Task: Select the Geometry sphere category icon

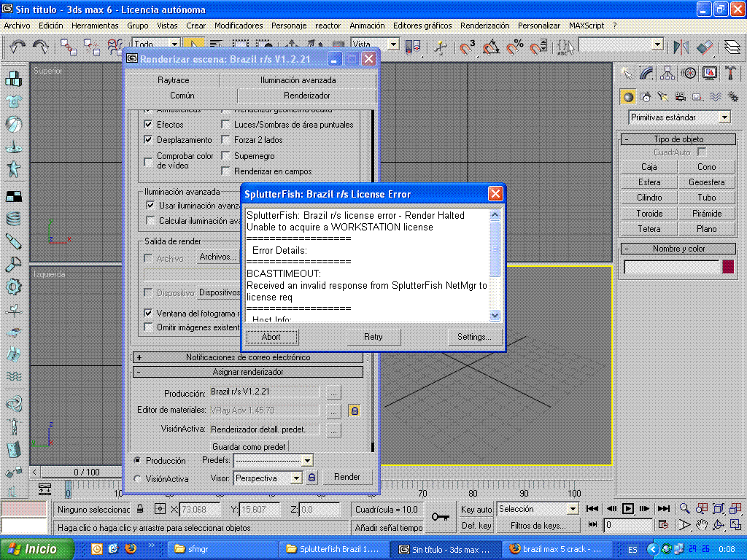Action: (628, 97)
